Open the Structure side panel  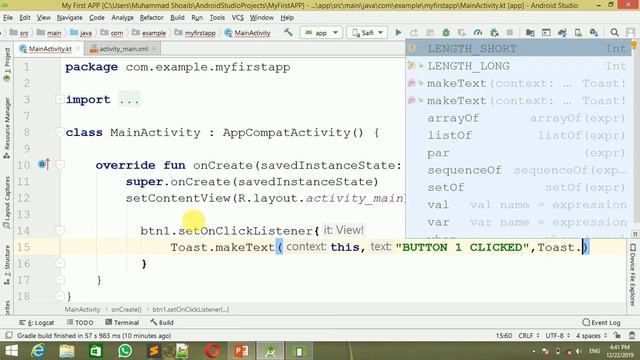(7, 264)
